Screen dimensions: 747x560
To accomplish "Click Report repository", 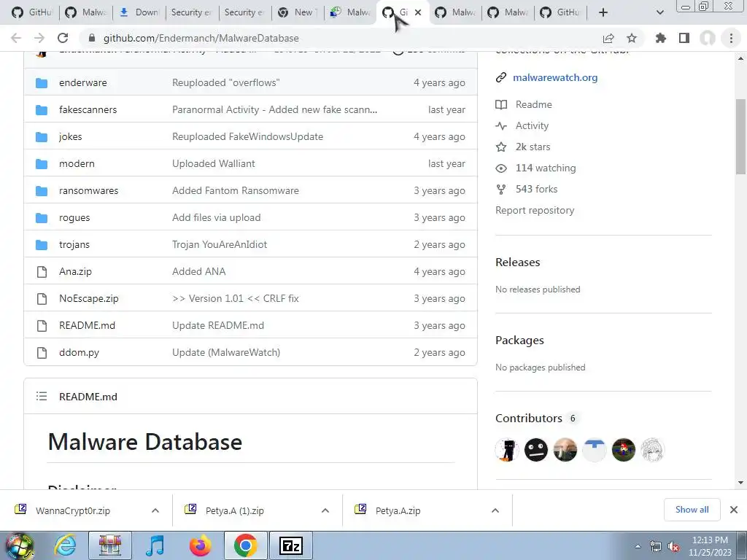I will 535,210.
